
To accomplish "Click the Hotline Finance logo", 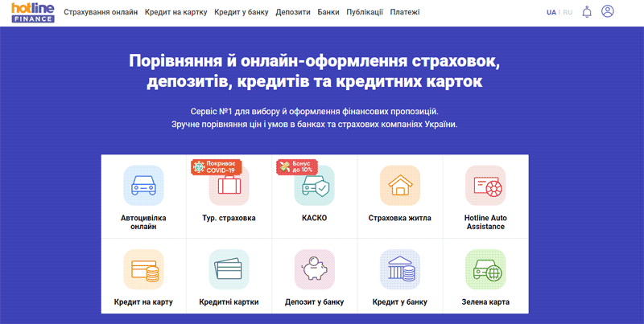I will 33,12.
